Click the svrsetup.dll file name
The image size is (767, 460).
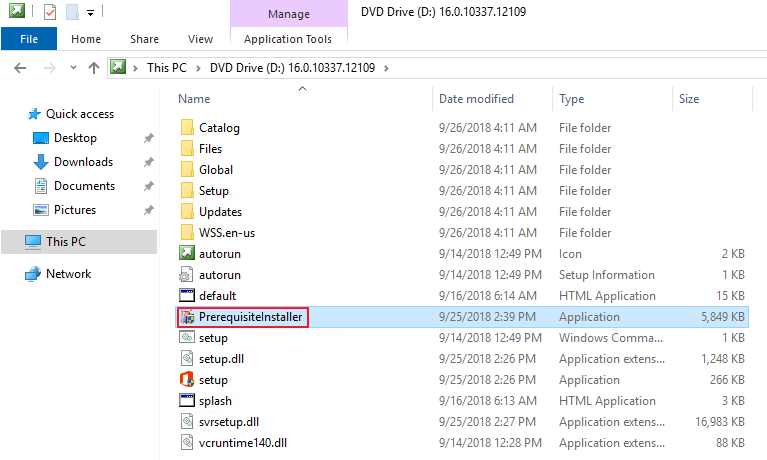(x=229, y=422)
